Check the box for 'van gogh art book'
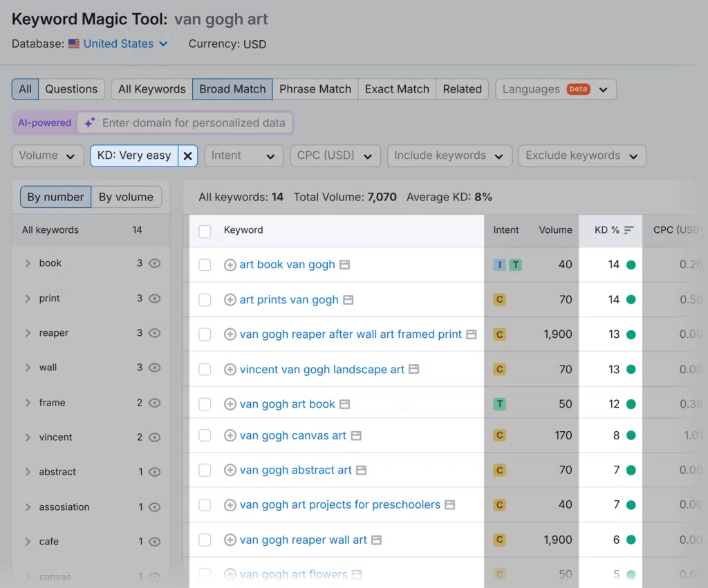Image resolution: width=708 pixels, height=588 pixels. [x=205, y=404]
